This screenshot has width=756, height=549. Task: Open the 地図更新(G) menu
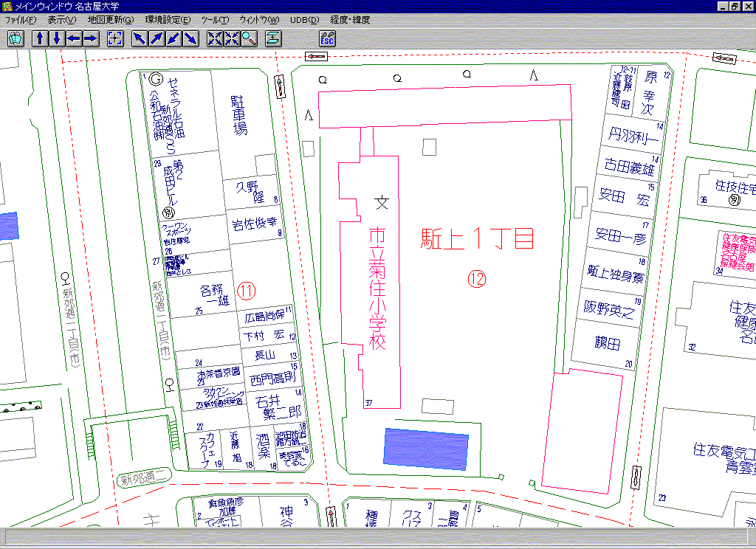111,20
